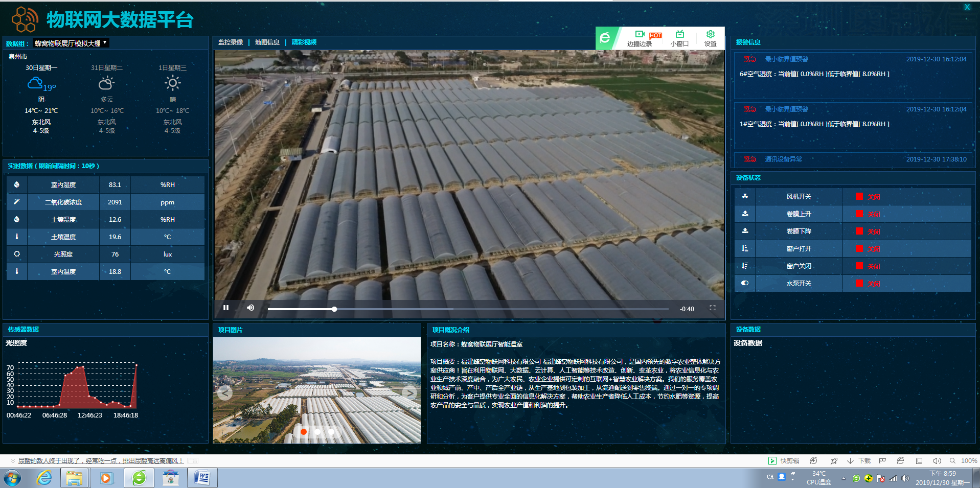The image size is (980, 488).
Task: Open 快剪辑 video clip tool in status bar
Action: click(x=784, y=461)
